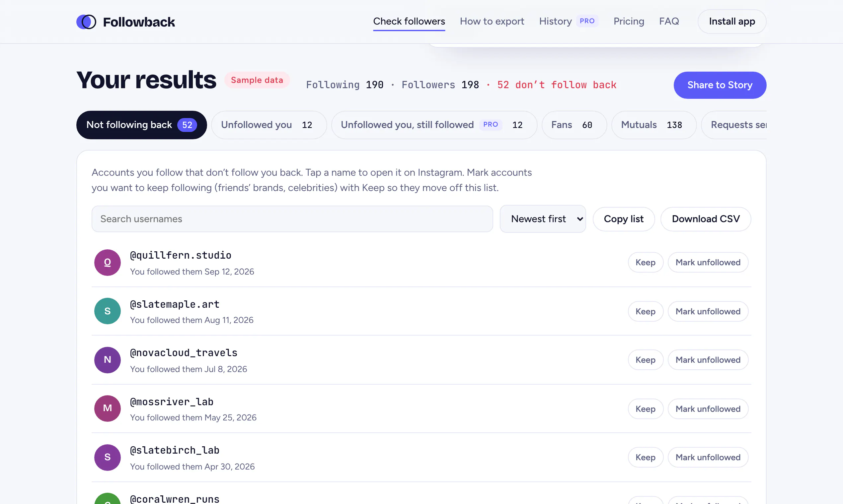
Task: Keep @quillfern.studio
Action: tap(645, 262)
